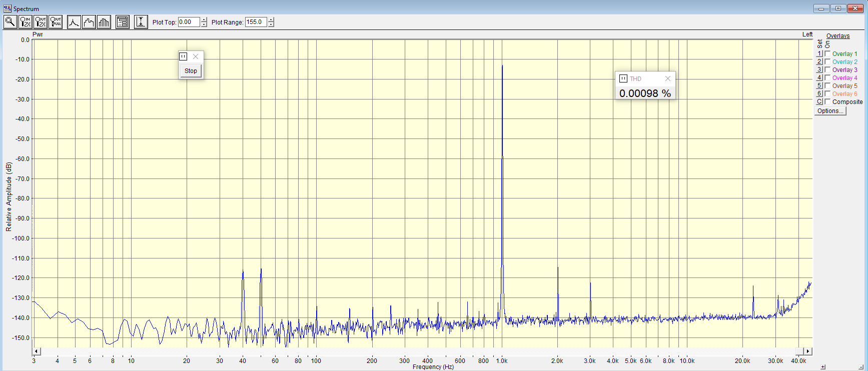Select the line spectrum plot style
This screenshot has height=371, width=868.
click(74, 22)
